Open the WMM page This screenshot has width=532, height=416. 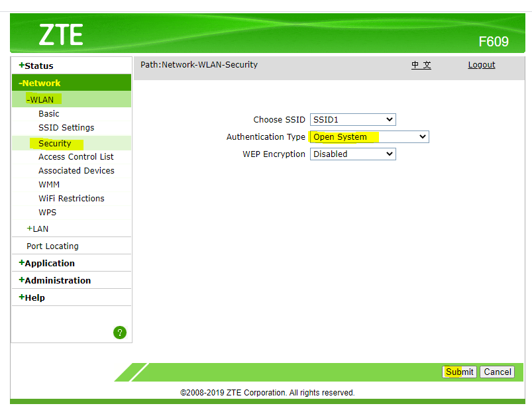(49, 185)
